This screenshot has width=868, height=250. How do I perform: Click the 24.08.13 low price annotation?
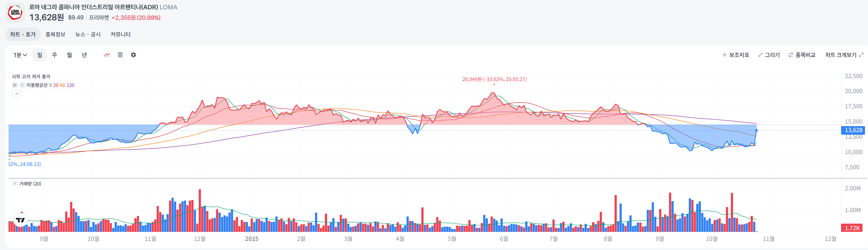point(24,164)
